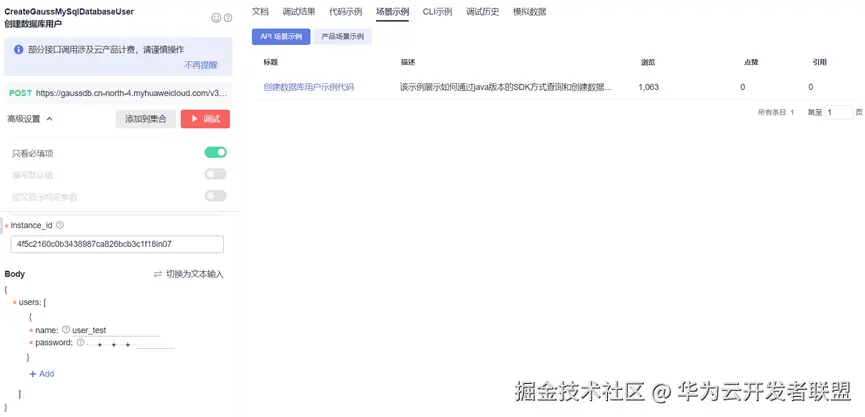Click 切换为文本输入 to switch body input
Image resolution: width=865 pixels, height=417 pixels.
[x=195, y=274]
